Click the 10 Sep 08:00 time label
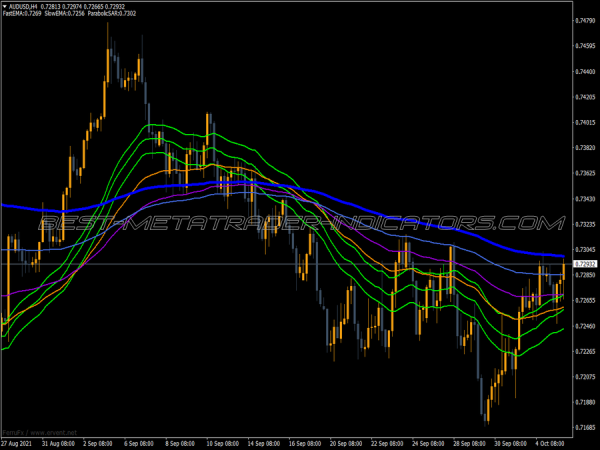This screenshot has height=450, width=600. (223, 444)
